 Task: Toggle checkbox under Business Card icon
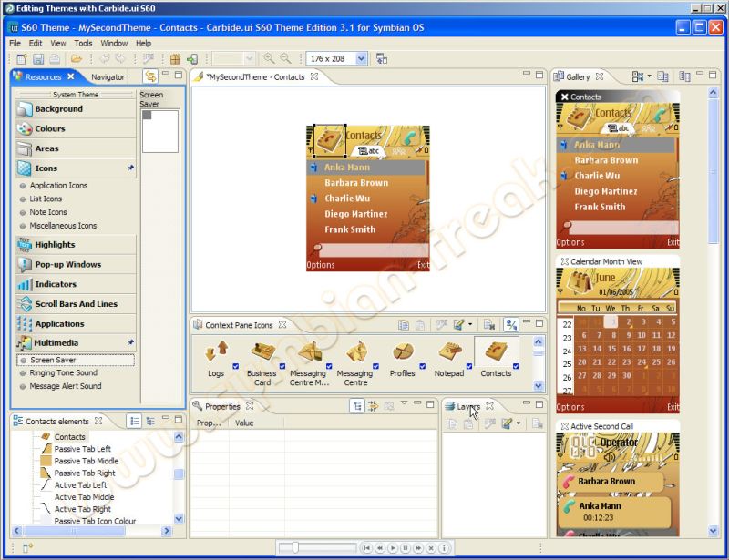282,366
